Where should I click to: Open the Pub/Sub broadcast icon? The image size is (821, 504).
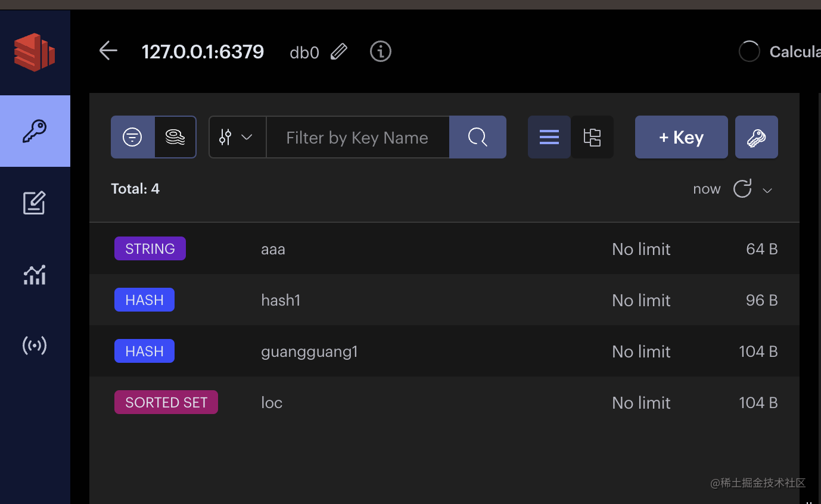tap(35, 346)
